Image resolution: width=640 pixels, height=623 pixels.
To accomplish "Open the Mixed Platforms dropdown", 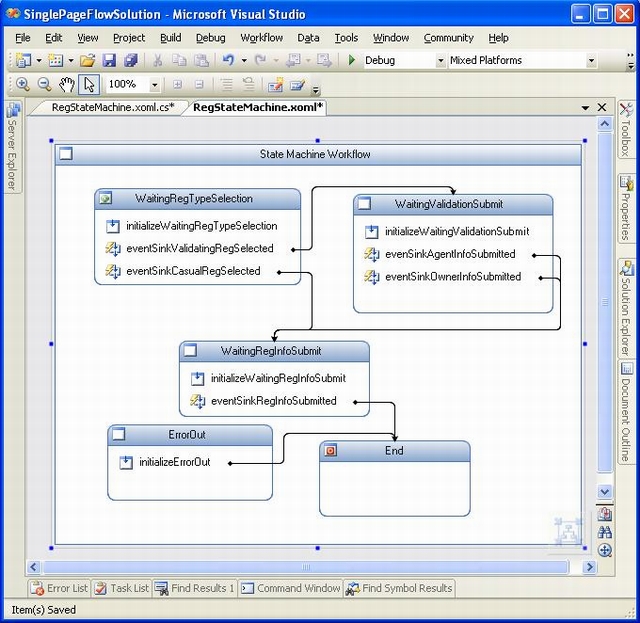I will [x=591, y=60].
